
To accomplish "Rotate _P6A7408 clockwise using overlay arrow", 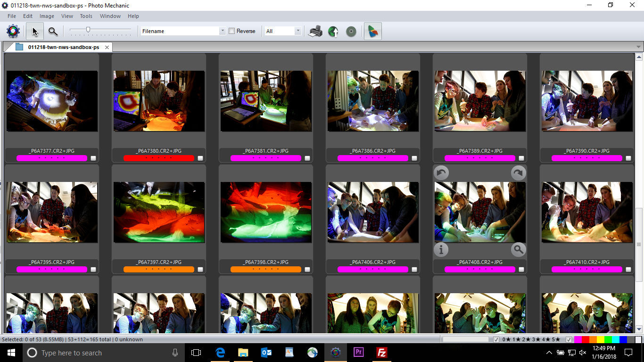I will coord(519,173).
